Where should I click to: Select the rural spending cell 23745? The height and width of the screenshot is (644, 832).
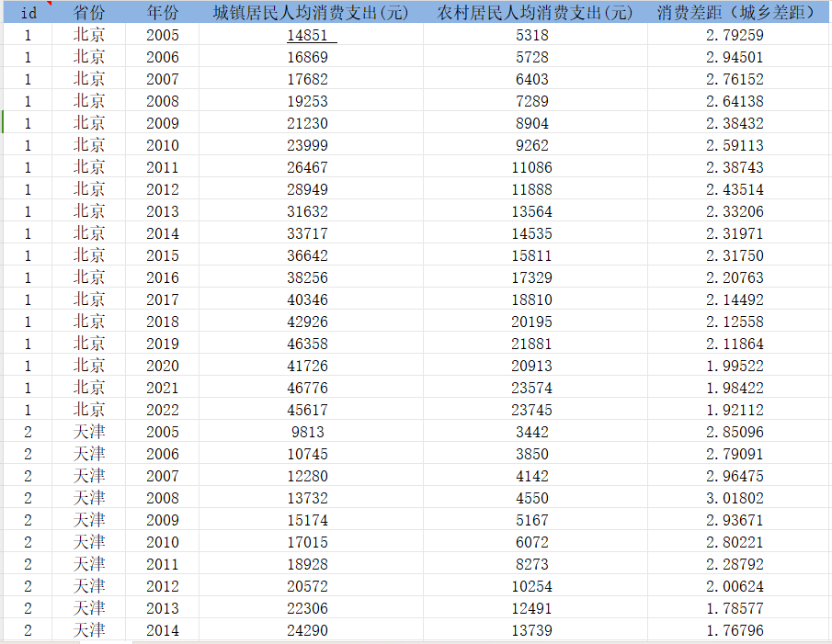[532, 410]
